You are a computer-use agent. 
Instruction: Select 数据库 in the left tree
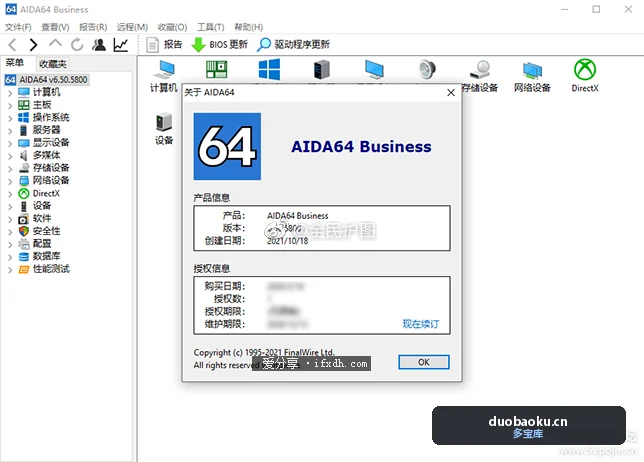point(46,256)
